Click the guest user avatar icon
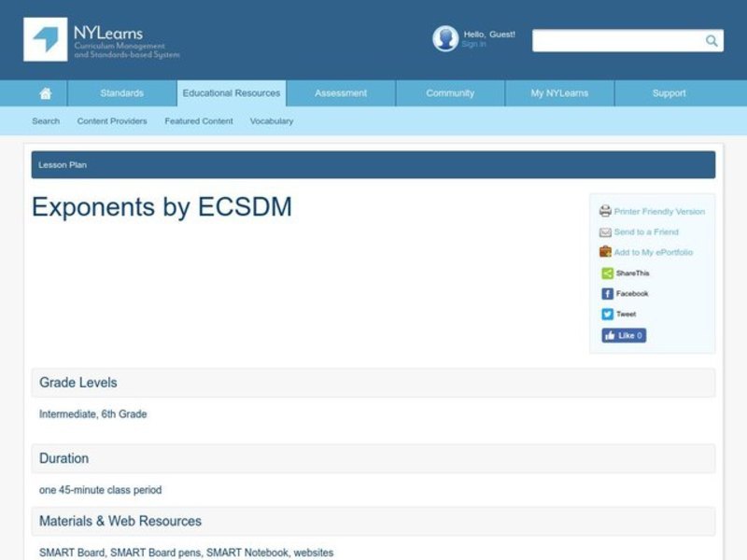The height and width of the screenshot is (560, 747). (x=445, y=38)
